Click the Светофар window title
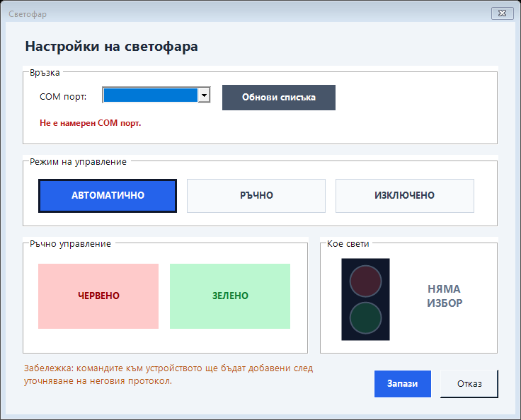 tap(28, 14)
